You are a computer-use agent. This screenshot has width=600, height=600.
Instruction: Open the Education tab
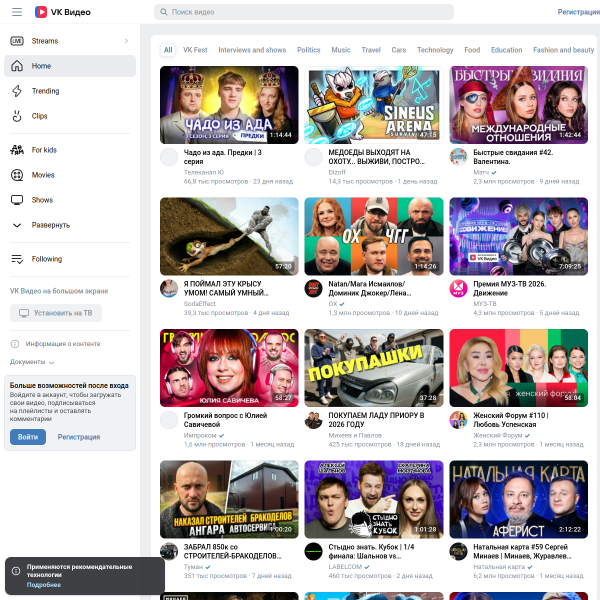click(506, 50)
